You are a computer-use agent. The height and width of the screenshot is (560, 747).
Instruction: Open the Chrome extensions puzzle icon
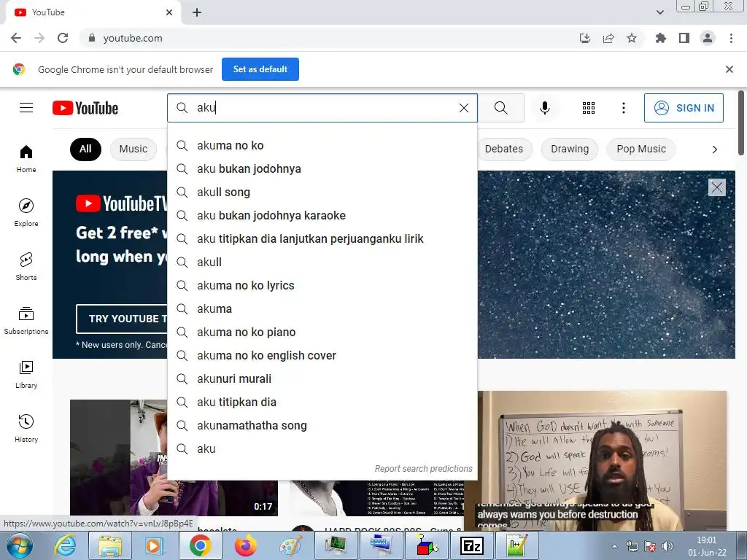tap(660, 38)
